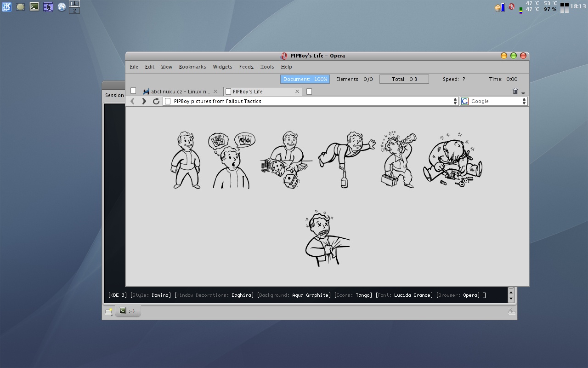
Task: Close the abclinuxu.cz tab
Action: [x=215, y=92]
